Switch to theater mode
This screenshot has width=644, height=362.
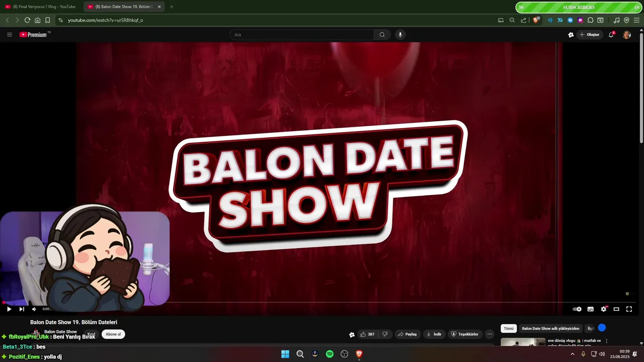(616, 309)
